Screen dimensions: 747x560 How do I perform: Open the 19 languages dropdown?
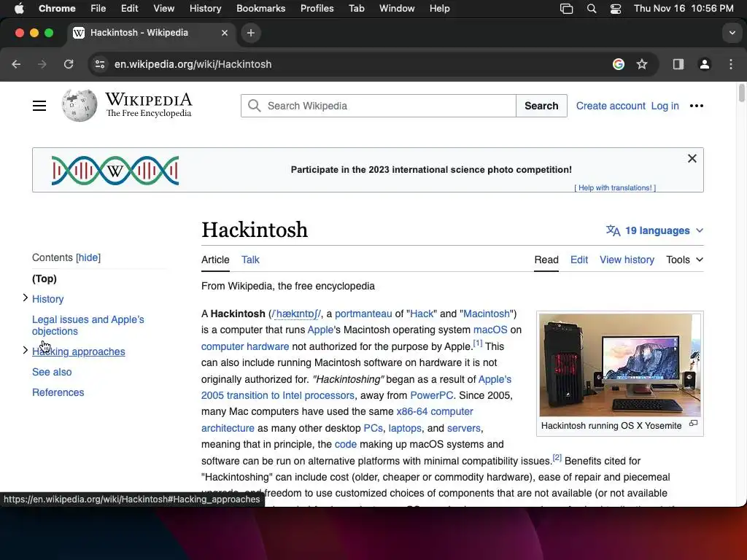point(654,230)
